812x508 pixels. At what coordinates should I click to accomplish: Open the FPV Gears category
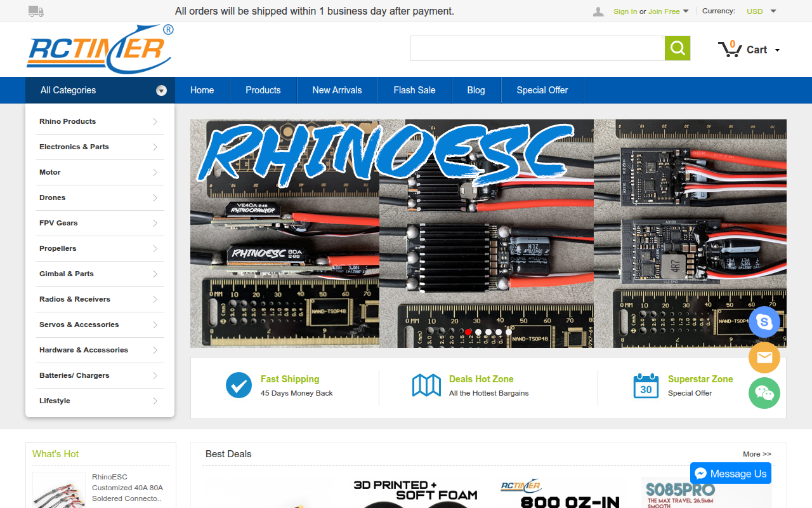point(58,223)
